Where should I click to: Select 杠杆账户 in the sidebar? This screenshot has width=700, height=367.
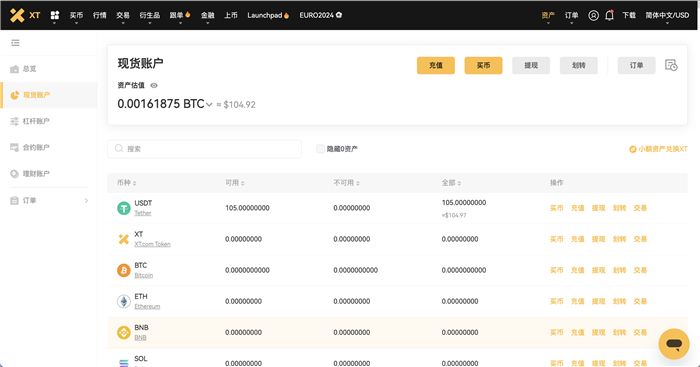[x=49, y=121]
